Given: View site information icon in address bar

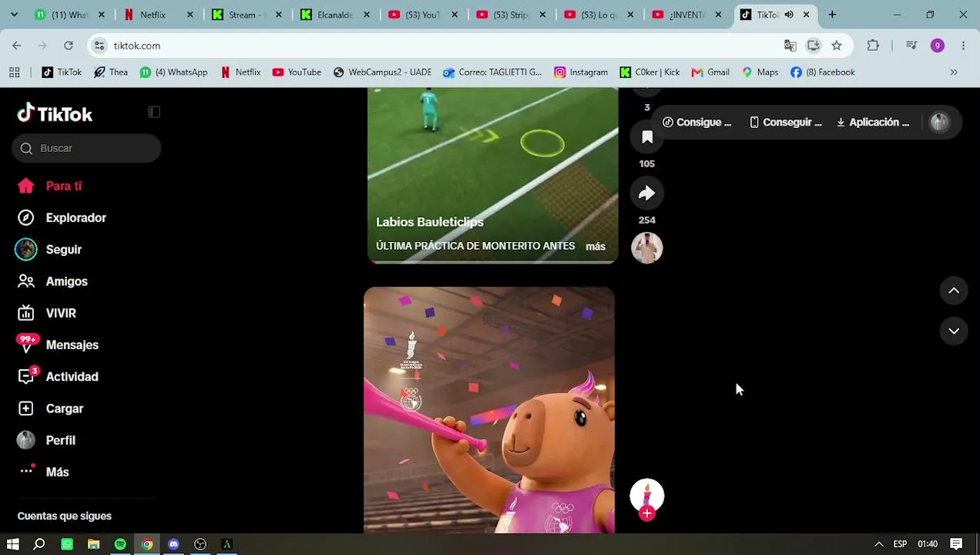Looking at the screenshot, I should (x=99, y=45).
